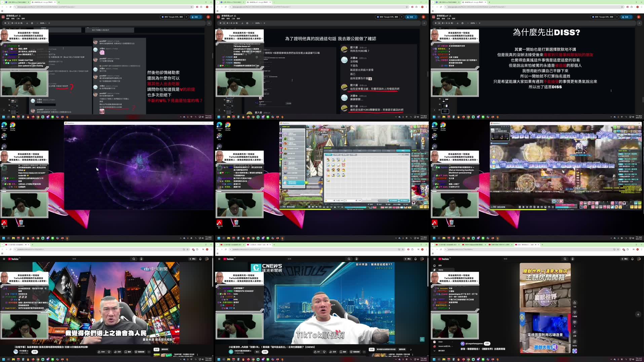
Task: Expand the hidden icons chevron in the taskbar
Action: tap(181, 359)
